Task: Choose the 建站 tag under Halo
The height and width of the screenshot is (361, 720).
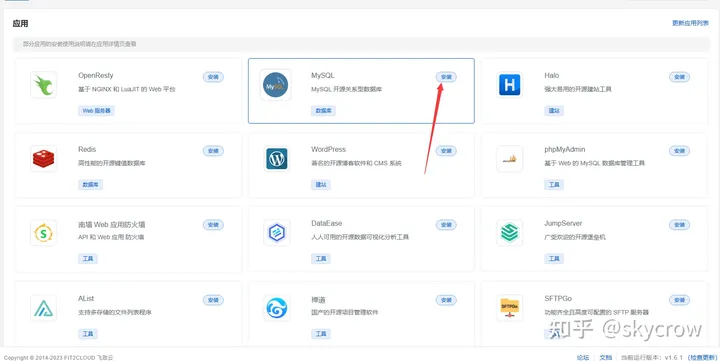Action: (x=554, y=111)
